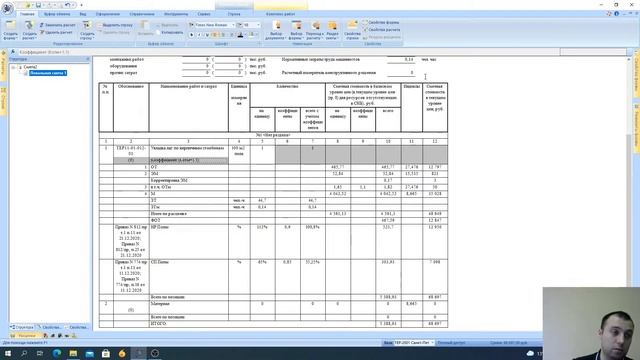
Task: Click the Вставить paste icon
Action: pyautogui.click(x=145, y=29)
